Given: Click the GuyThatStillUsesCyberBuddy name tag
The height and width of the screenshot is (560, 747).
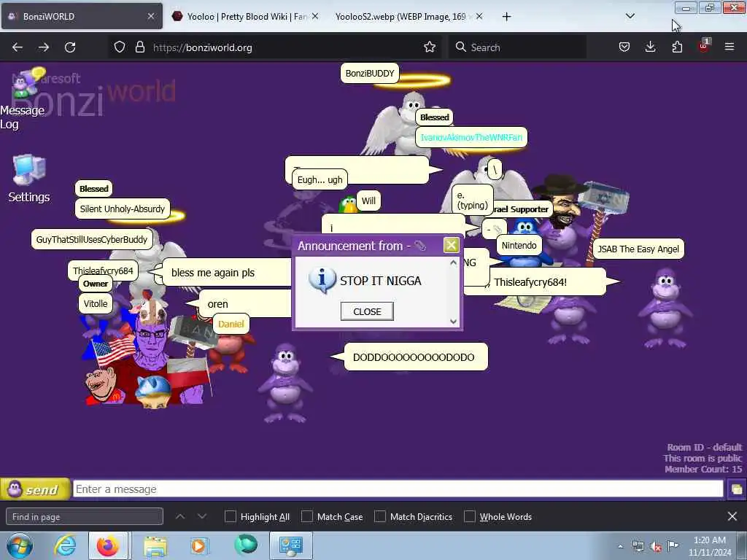Looking at the screenshot, I should click(91, 239).
